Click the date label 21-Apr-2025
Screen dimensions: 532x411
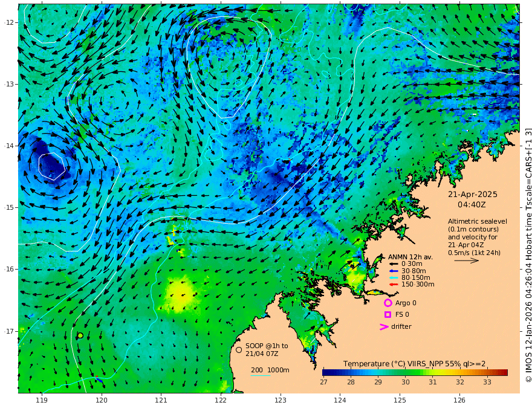473,195
